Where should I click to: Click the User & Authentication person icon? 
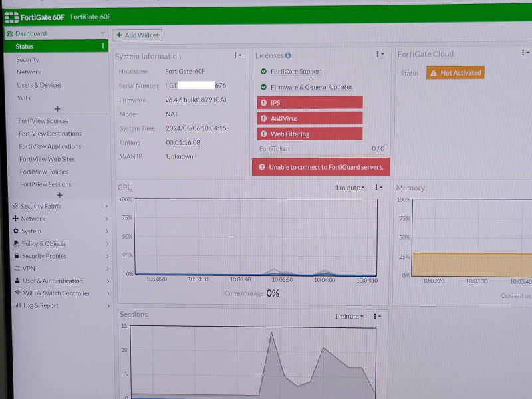pyautogui.click(x=17, y=280)
